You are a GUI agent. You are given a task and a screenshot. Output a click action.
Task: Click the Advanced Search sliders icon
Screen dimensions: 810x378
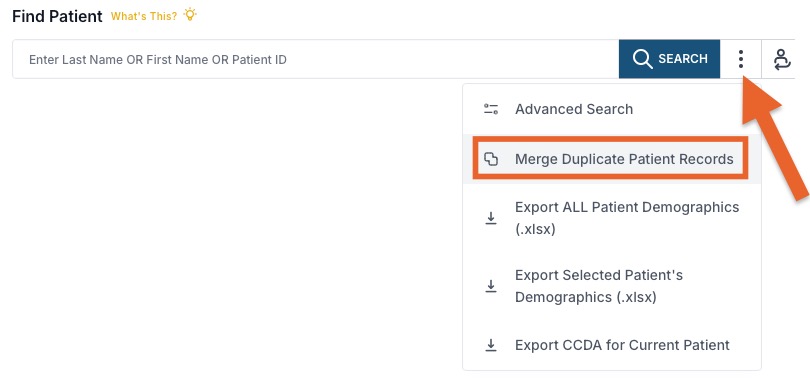coord(491,109)
